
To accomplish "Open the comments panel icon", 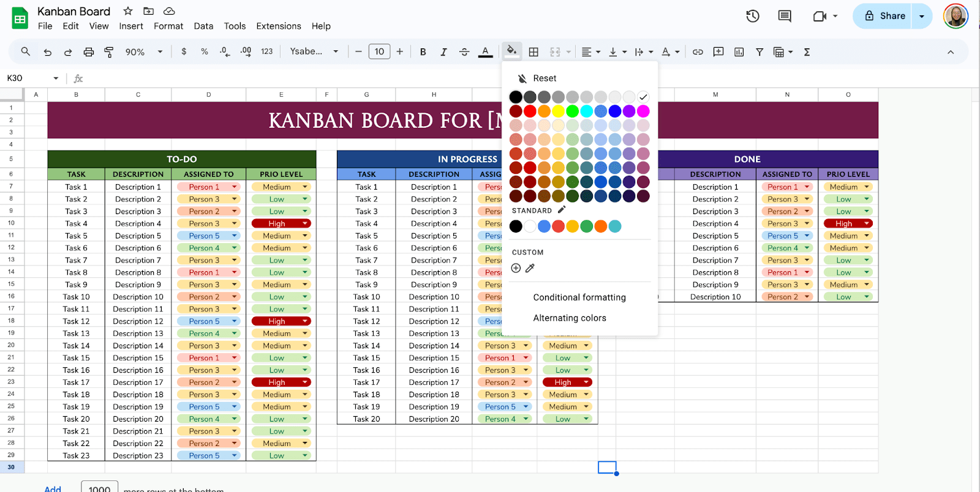I will [785, 17].
